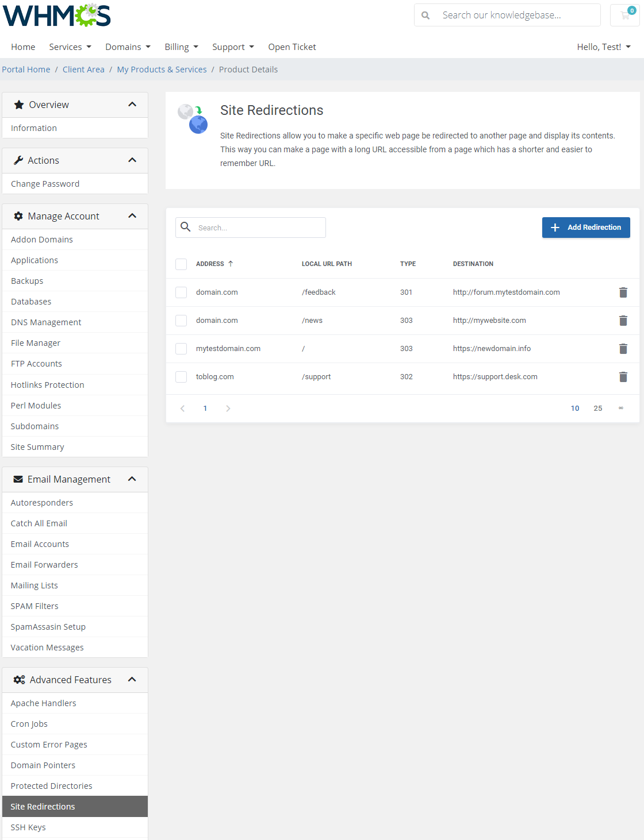
Task: Select page number 1
Action: tap(205, 409)
